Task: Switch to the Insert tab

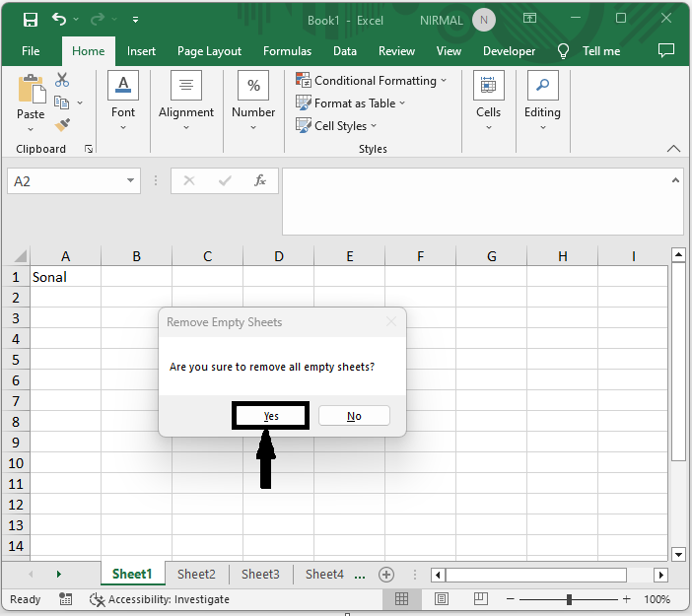Action: tap(141, 51)
